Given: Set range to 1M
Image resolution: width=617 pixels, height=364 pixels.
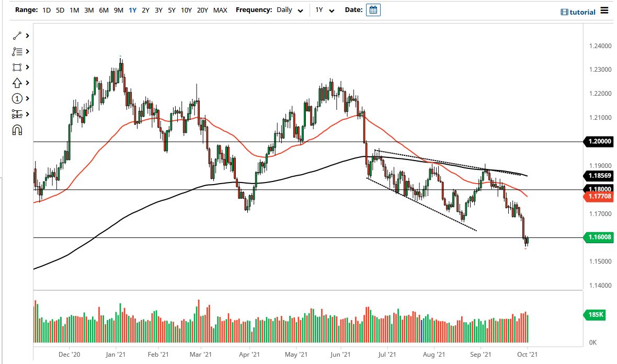Looking at the screenshot, I should click(x=74, y=10).
